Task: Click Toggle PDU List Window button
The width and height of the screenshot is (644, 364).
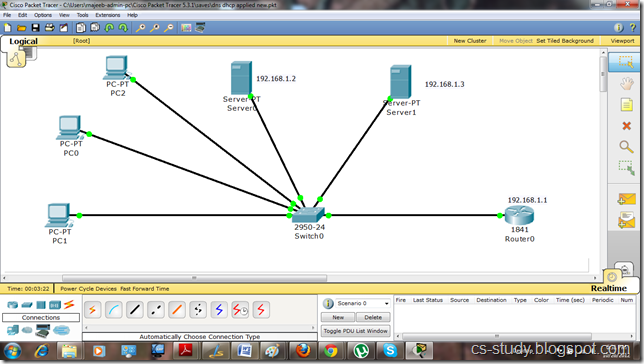Action: pyautogui.click(x=355, y=331)
